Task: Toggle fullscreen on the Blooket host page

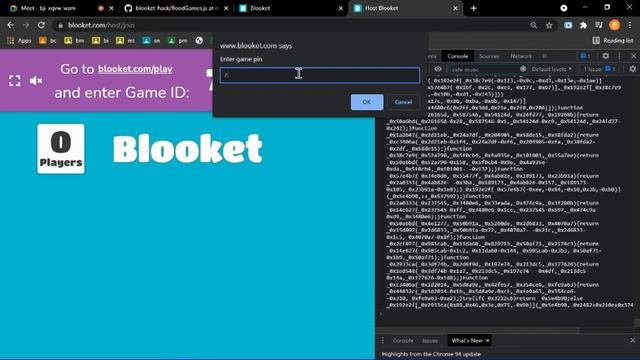Action: (15, 81)
